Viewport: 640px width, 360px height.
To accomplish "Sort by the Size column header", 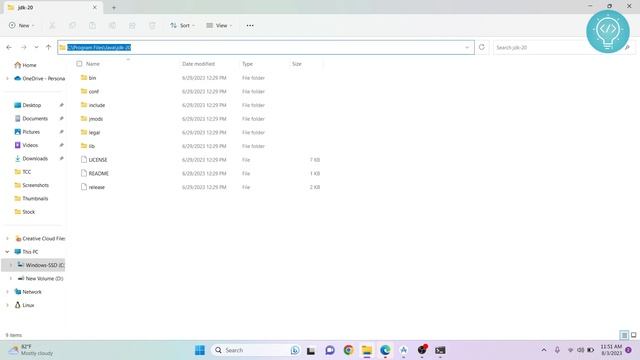I will pyautogui.click(x=297, y=64).
